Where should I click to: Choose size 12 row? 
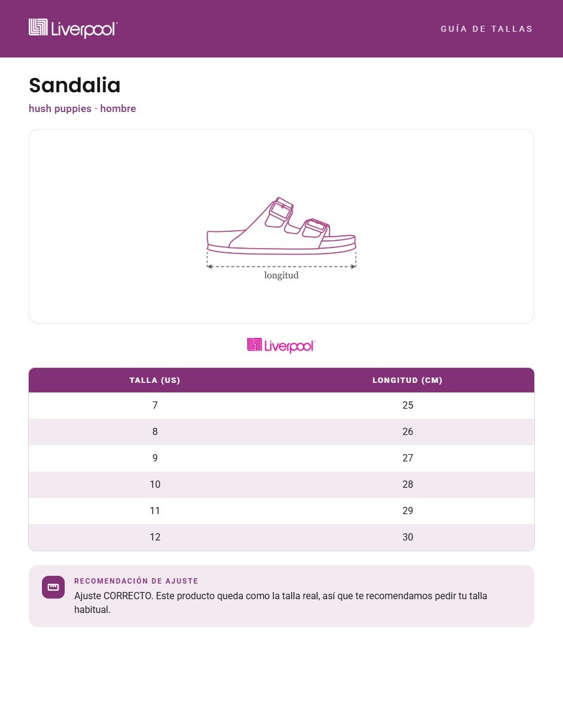pos(281,537)
